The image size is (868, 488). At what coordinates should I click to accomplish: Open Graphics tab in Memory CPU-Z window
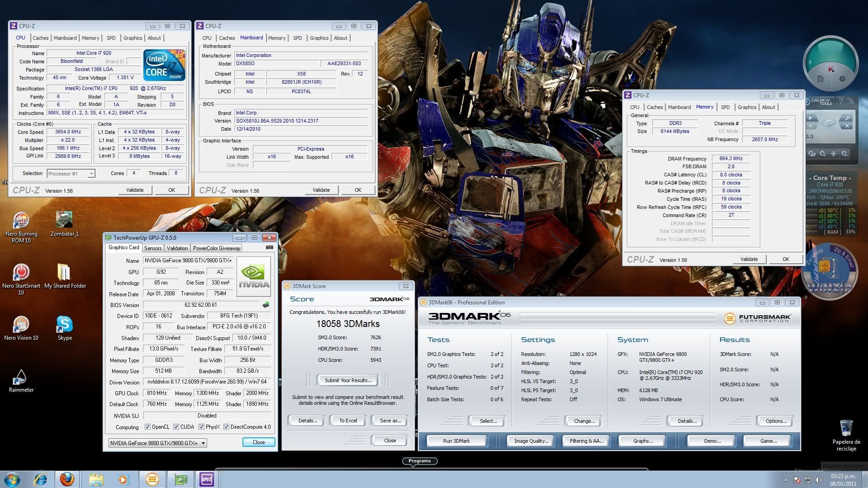pyautogui.click(x=747, y=107)
